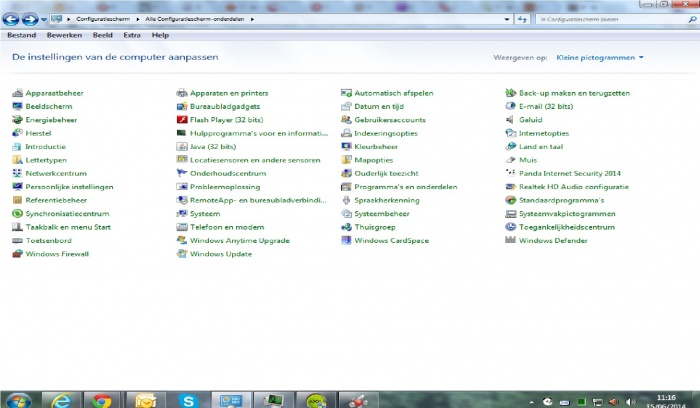Open Apparaatbeheer (Device Manager)
Image resolution: width=700 pixels, height=408 pixels.
(54, 93)
